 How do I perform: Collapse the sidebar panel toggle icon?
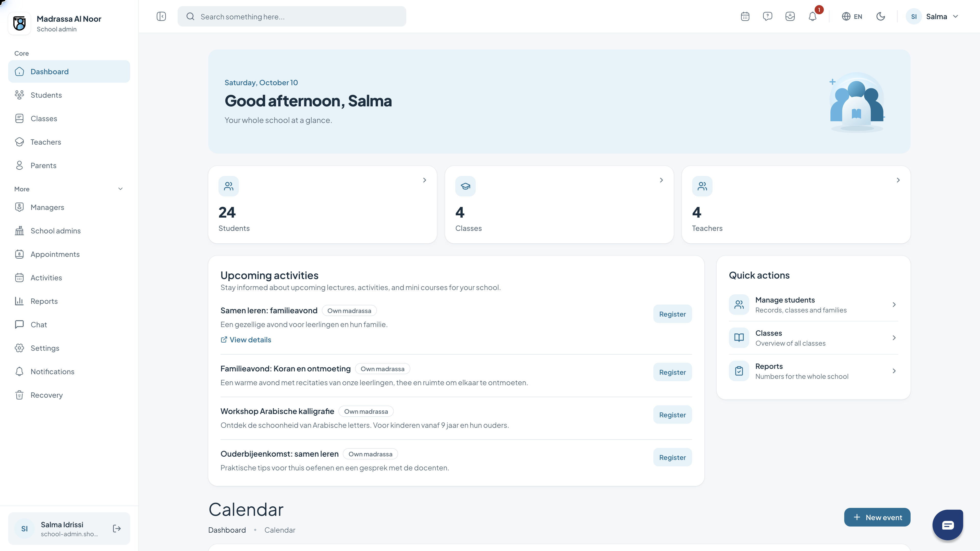[161, 16]
